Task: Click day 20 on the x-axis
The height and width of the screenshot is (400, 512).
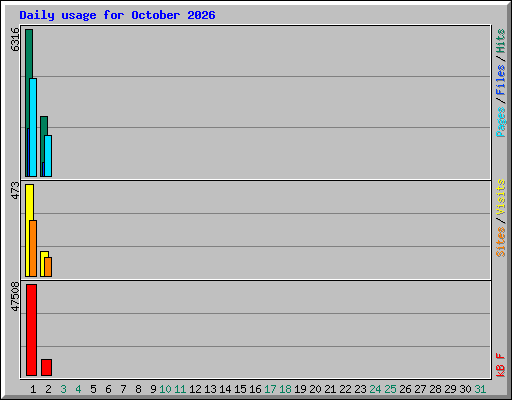Action: click(315, 389)
